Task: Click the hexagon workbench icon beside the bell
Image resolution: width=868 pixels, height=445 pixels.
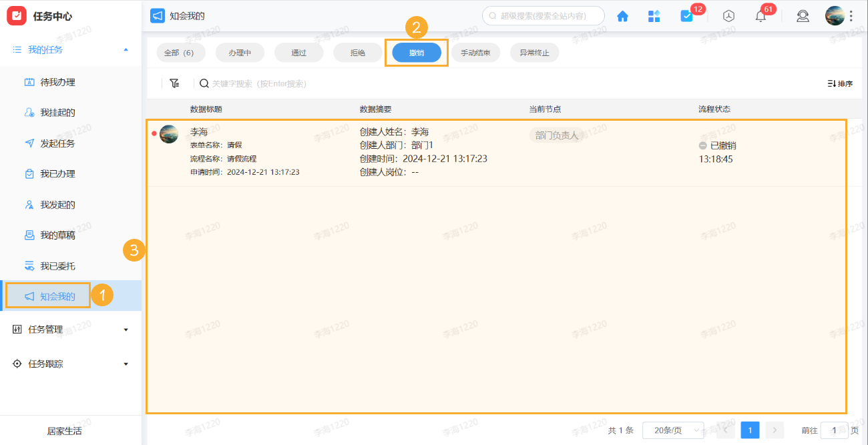Action: coord(728,15)
